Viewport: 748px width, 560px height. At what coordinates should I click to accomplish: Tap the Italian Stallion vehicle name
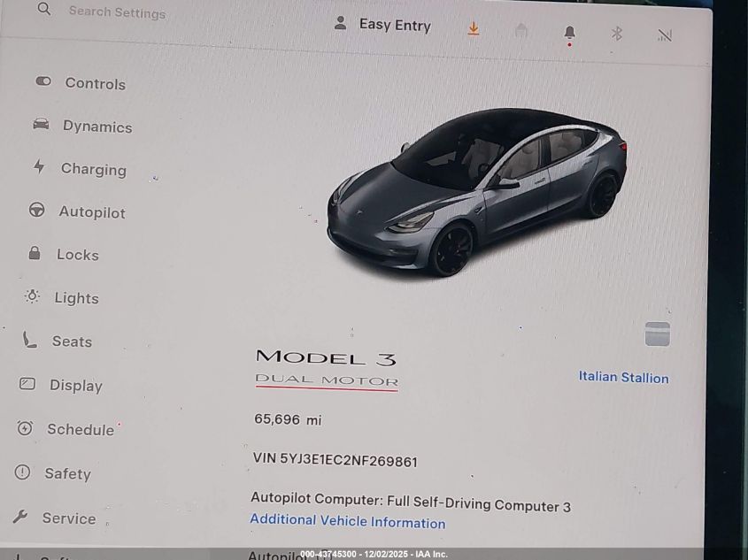pyautogui.click(x=623, y=378)
